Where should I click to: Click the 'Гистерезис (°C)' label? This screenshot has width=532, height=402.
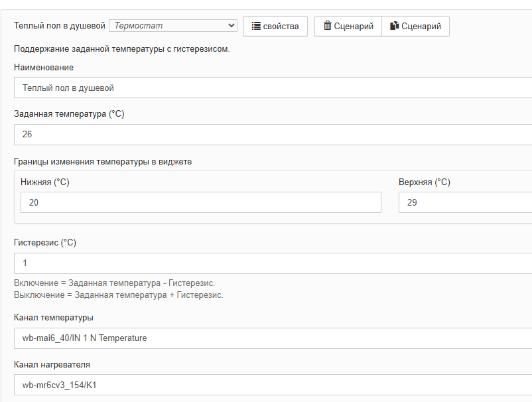click(45, 243)
